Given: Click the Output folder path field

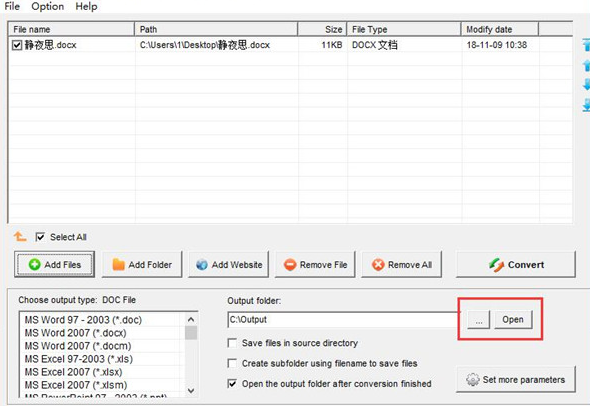Looking at the screenshot, I should tap(343, 319).
